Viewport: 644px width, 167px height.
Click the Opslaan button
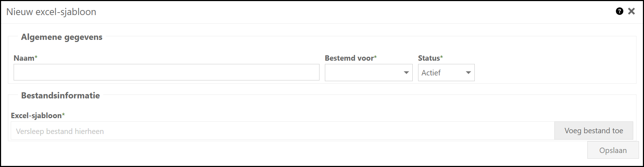[x=613, y=150]
